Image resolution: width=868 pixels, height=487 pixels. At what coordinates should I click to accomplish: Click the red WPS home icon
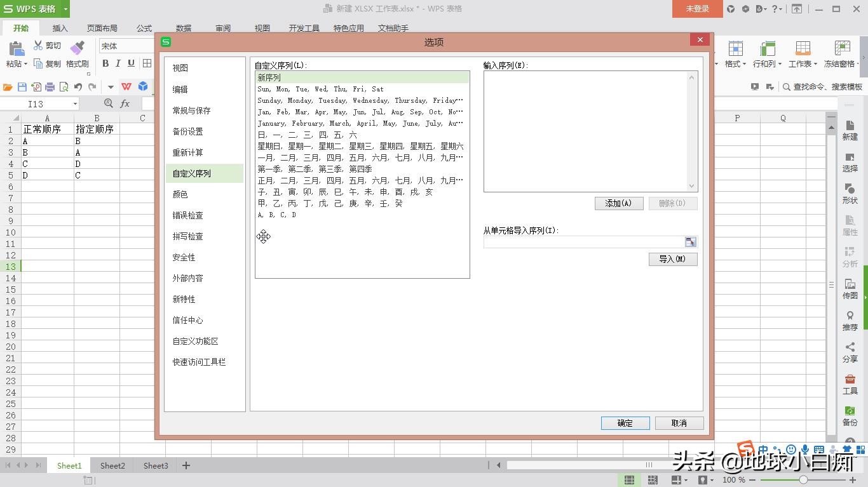(x=126, y=86)
